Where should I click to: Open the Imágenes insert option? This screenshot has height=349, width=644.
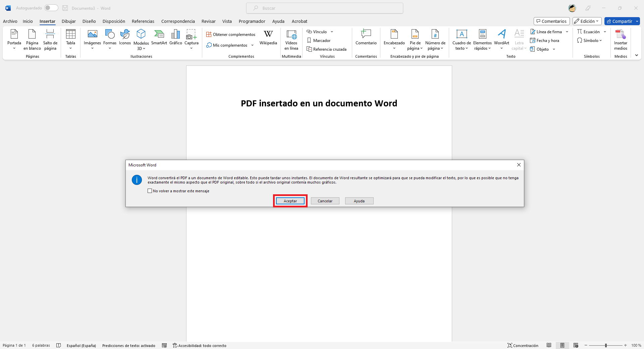click(92, 39)
